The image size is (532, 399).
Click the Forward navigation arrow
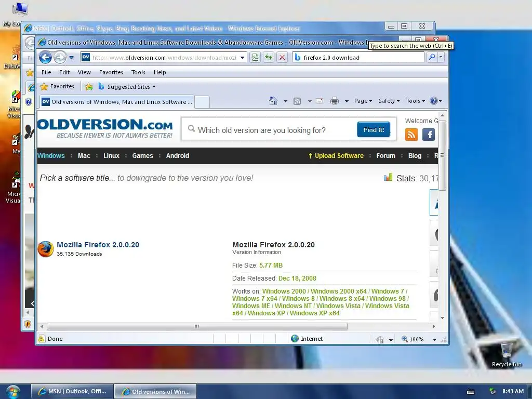click(x=60, y=57)
